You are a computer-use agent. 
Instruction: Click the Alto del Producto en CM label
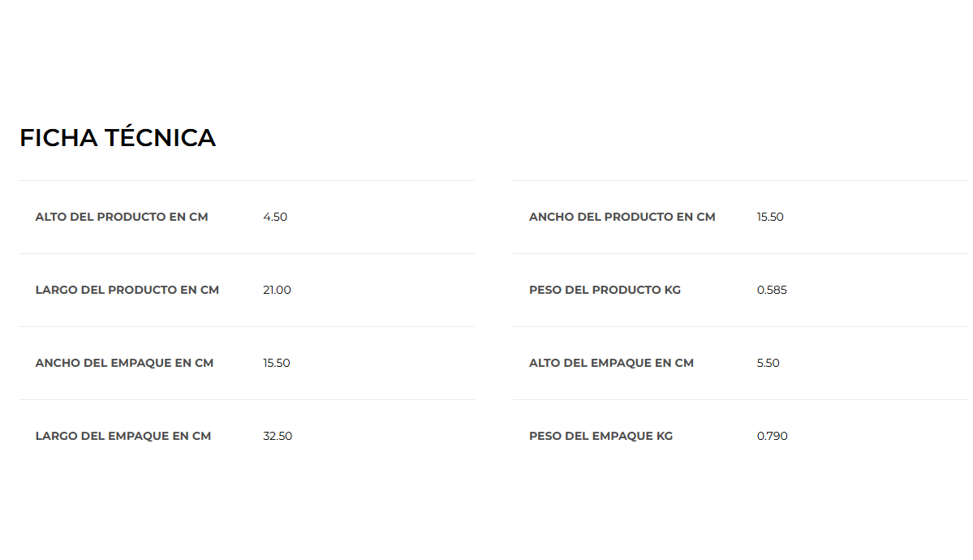click(122, 217)
